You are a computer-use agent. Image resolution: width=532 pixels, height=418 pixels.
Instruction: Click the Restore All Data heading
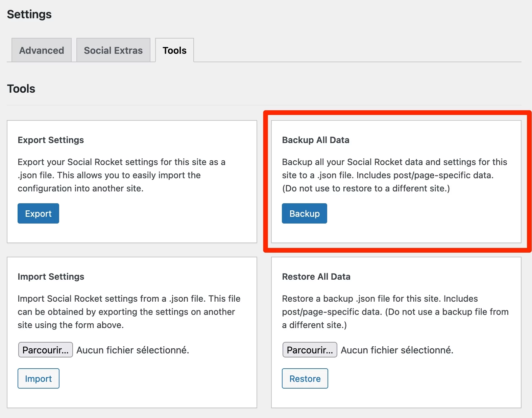click(316, 277)
